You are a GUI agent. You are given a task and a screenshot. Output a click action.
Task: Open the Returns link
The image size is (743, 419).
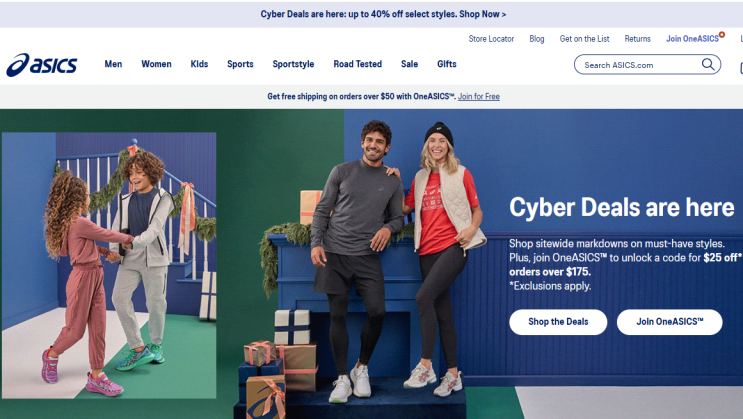[637, 39]
